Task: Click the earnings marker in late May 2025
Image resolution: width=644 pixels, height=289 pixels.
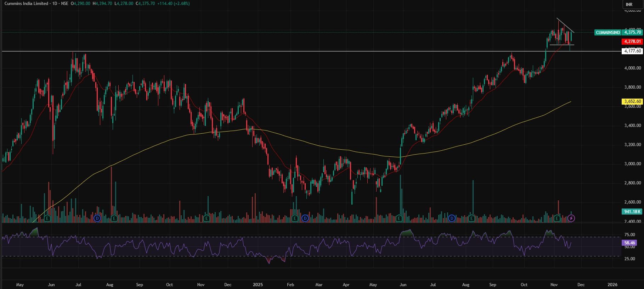Action: [400, 218]
